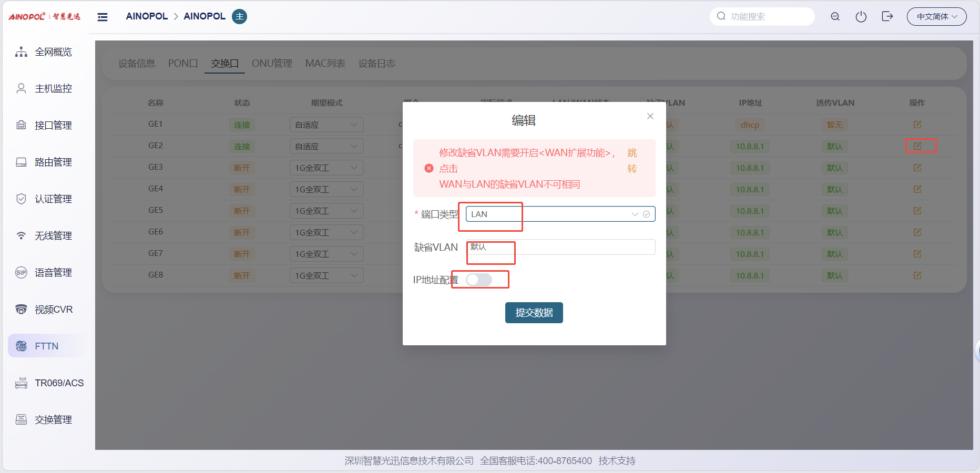The width and height of the screenshot is (980, 473).
Task: Open FTTN from the sidebar
Action: coord(46,346)
